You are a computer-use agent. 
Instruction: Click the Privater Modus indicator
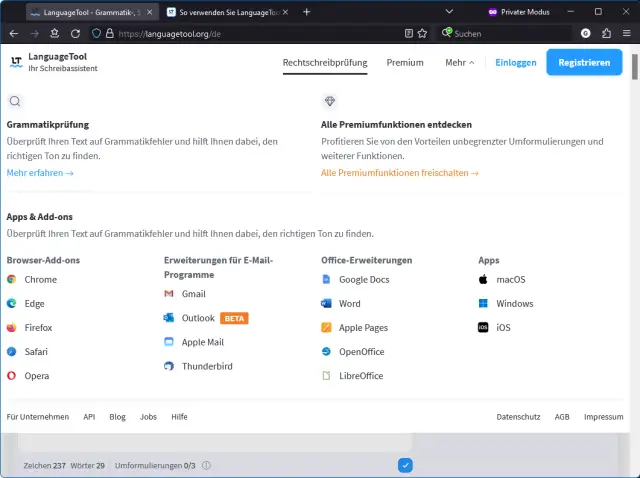point(519,12)
